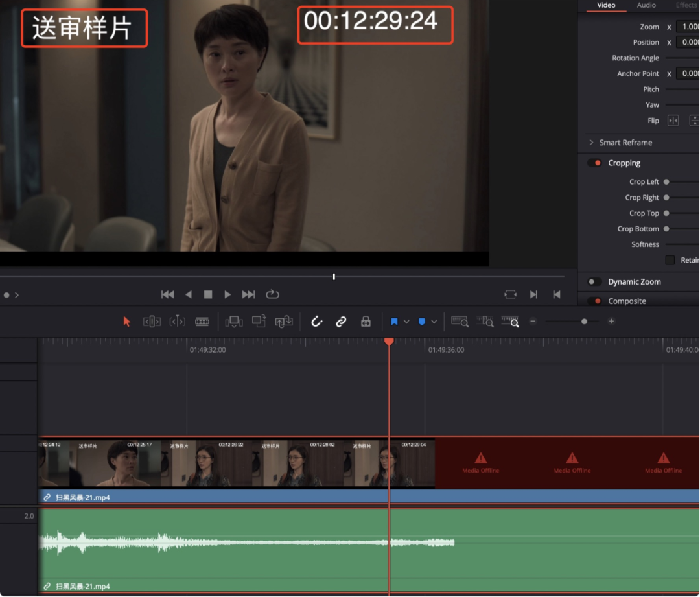The width and height of the screenshot is (700, 597).
Task: Select the arrow Selection Mode tool
Action: coord(127,322)
